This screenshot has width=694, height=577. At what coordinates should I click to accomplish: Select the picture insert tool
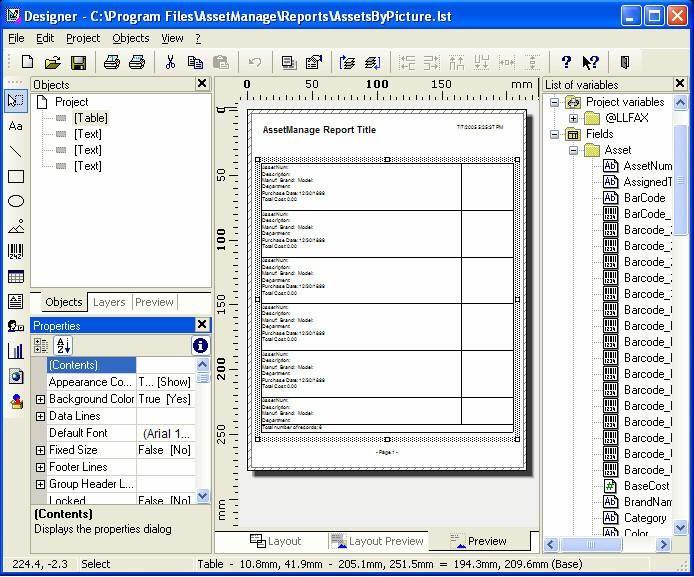coord(16,226)
